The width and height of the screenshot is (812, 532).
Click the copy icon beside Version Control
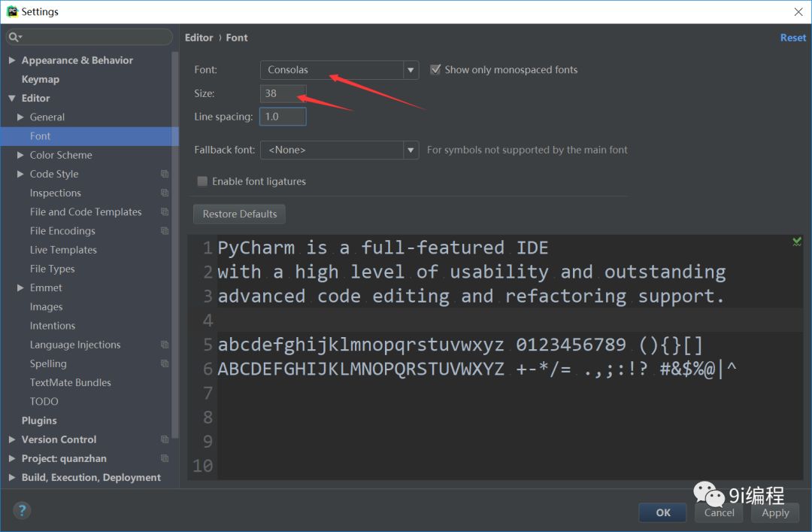[x=165, y=439]
